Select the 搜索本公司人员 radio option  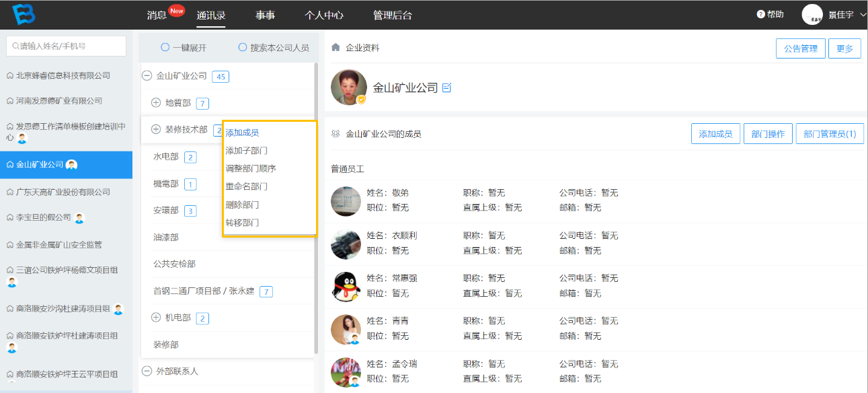point(243,48)
